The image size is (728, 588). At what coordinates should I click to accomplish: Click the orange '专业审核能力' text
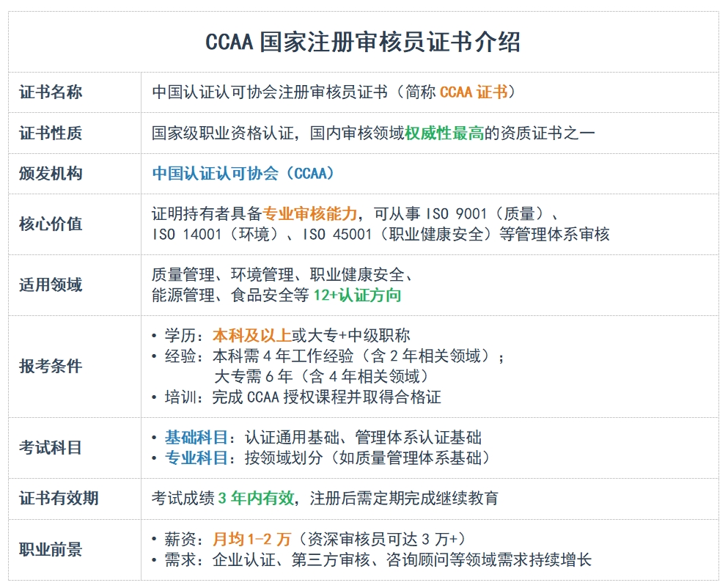pos(309,213)
